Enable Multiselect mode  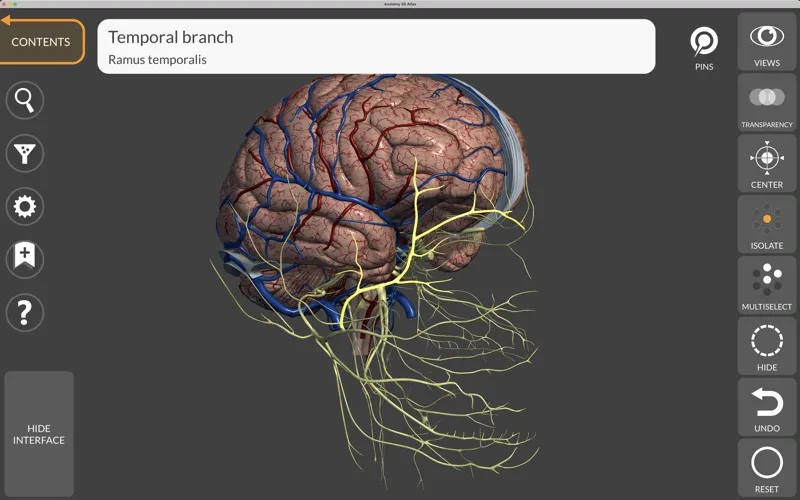click(x=767, y=285)
